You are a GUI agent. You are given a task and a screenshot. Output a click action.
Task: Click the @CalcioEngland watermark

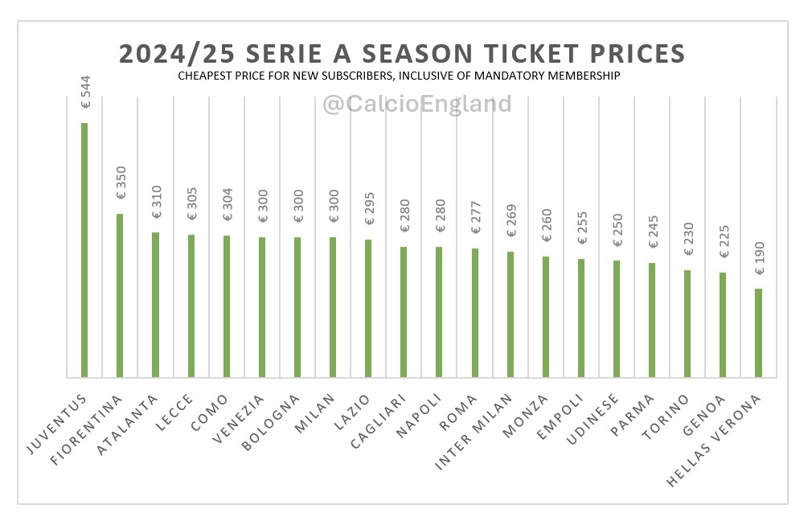click(x=416, y=104)
